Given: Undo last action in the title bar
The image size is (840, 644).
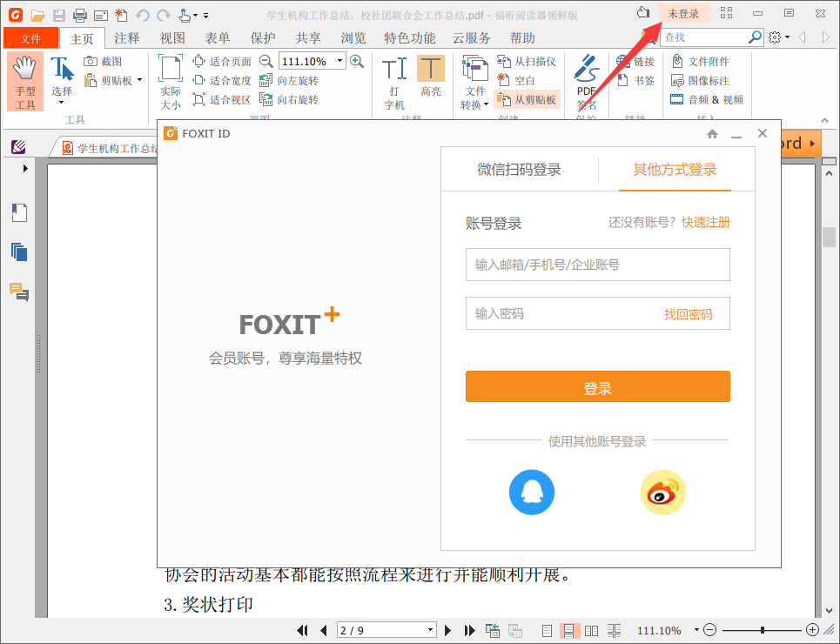Looking at the screenshot, I should [x=143, y=15].
